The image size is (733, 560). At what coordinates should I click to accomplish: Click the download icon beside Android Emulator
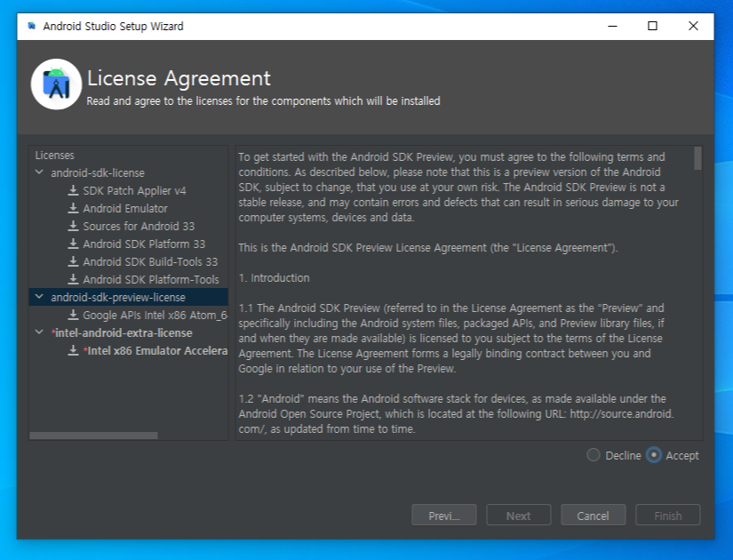(x=73, y=208)
